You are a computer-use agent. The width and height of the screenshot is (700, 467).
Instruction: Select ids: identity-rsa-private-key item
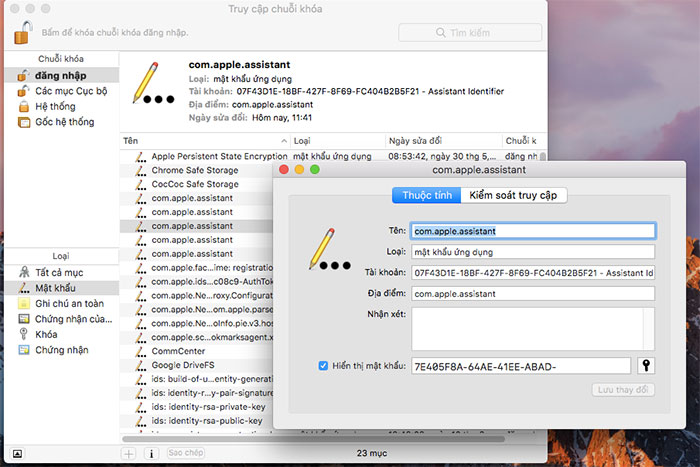[x=196, y=407]
